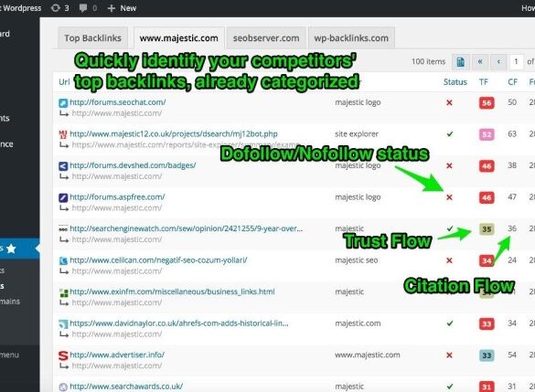Click red X status for forums.seochat.com
The width and height of the screenshot is (535, 392).
pyautogui.click(x=449, y=102)
